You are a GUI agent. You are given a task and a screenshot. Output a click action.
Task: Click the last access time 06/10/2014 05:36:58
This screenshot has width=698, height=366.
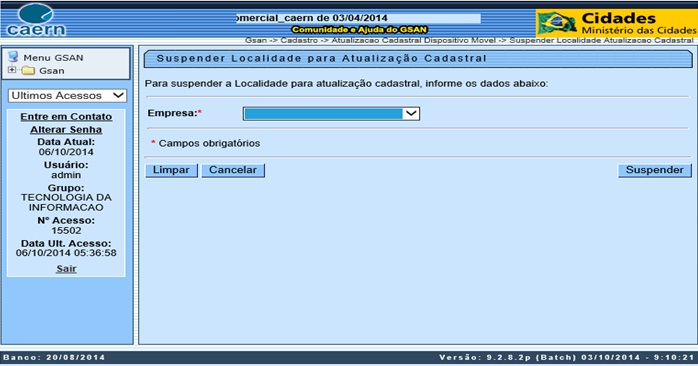click(x=66, y=253)
